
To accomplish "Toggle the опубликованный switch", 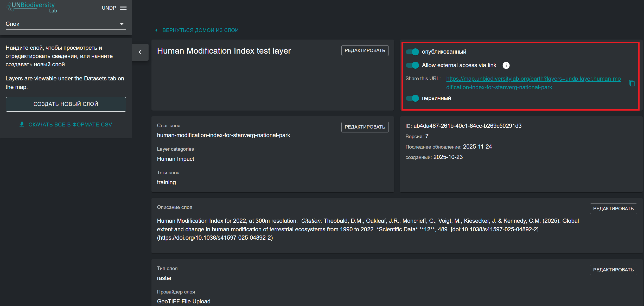I will [x=412, y=52].
